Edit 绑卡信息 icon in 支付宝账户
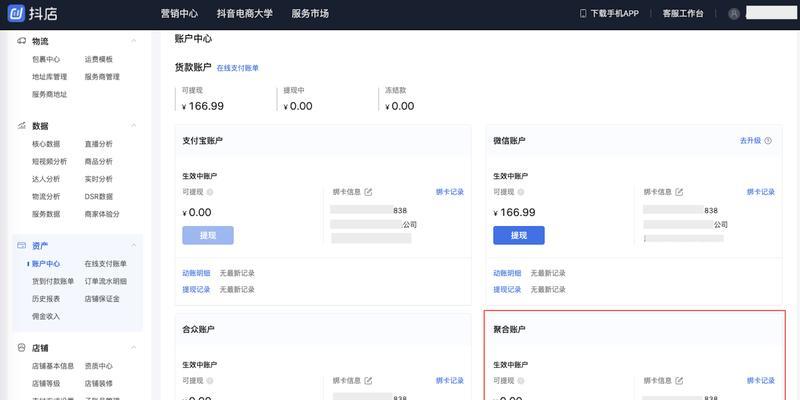This screenshot has width=800, height=400. [368, 191]
